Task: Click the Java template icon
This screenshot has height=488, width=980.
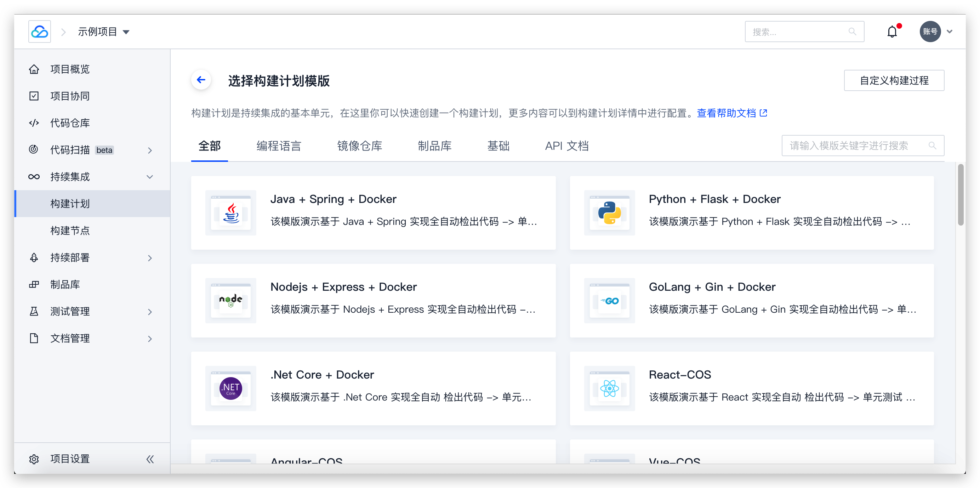Action: [230, 213]
